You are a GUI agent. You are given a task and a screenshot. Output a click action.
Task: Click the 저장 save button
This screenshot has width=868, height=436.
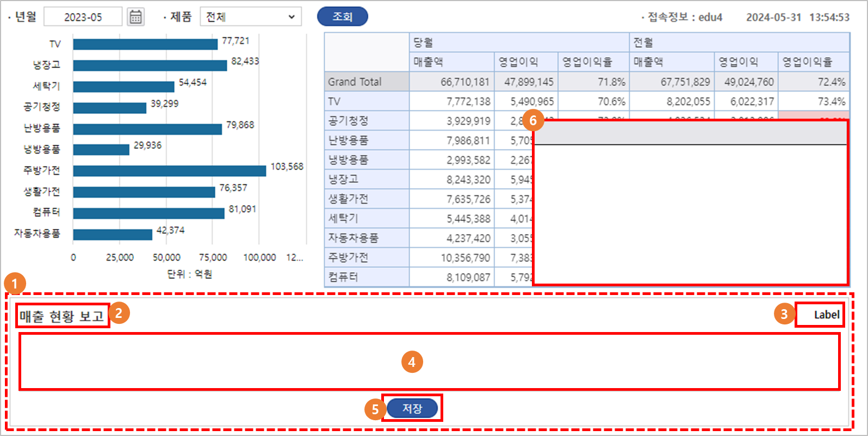[412, 408]
